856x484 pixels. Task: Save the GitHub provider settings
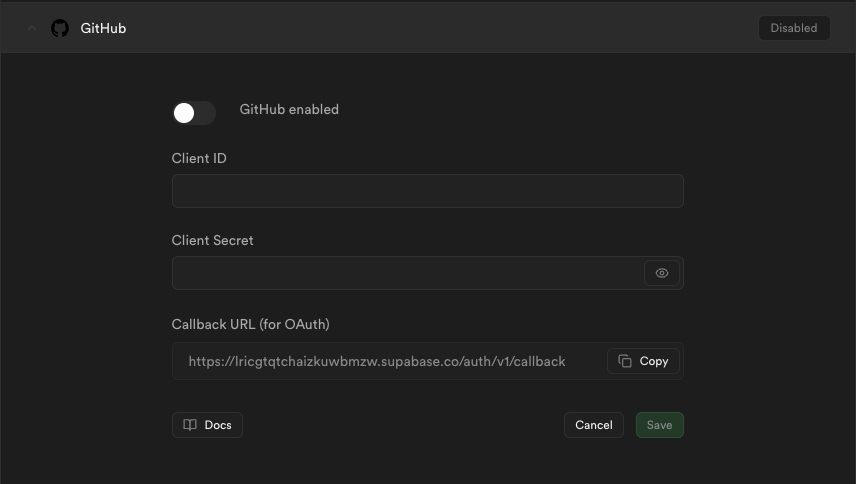point(659,425)
